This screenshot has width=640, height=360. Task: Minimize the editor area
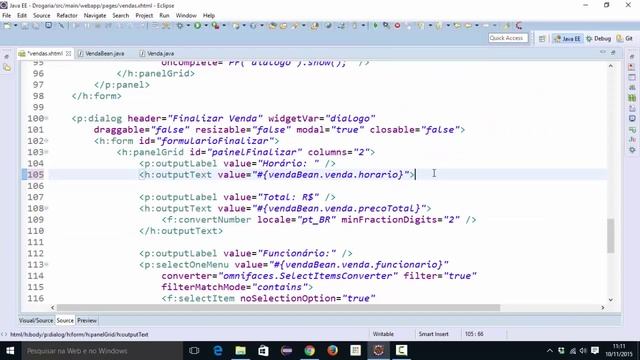click(603, 52)
